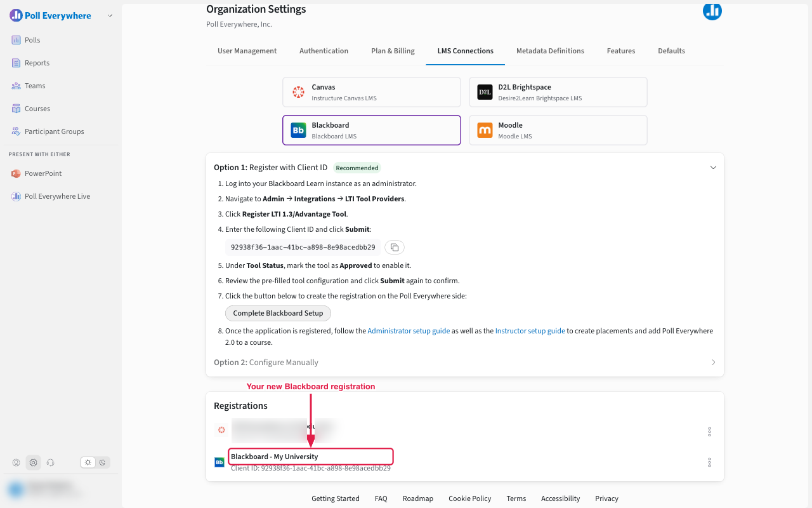Open the Administrator setup guide link
The image size is (812, 508).
point(409,331)
